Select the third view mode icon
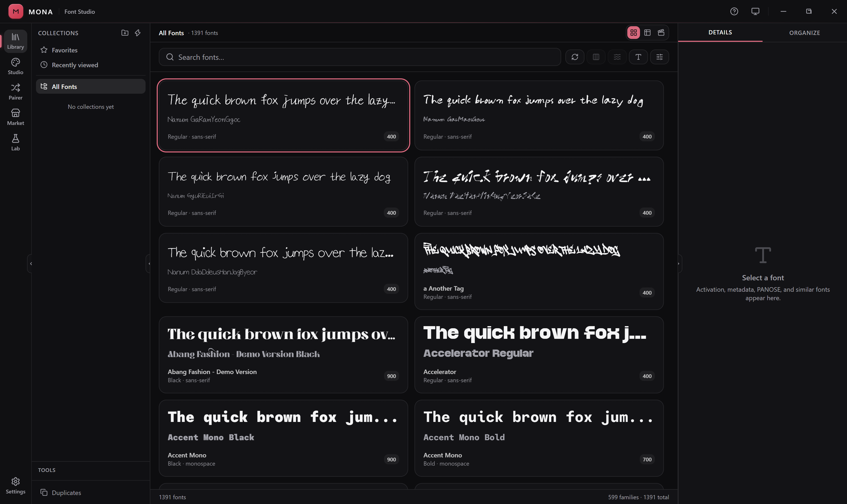Viewport: 847px width, 504px height. [x=661, y=33]
